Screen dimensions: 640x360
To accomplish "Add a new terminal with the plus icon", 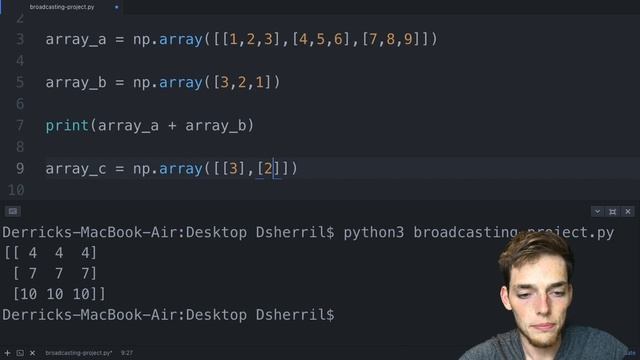I will 7,353.
